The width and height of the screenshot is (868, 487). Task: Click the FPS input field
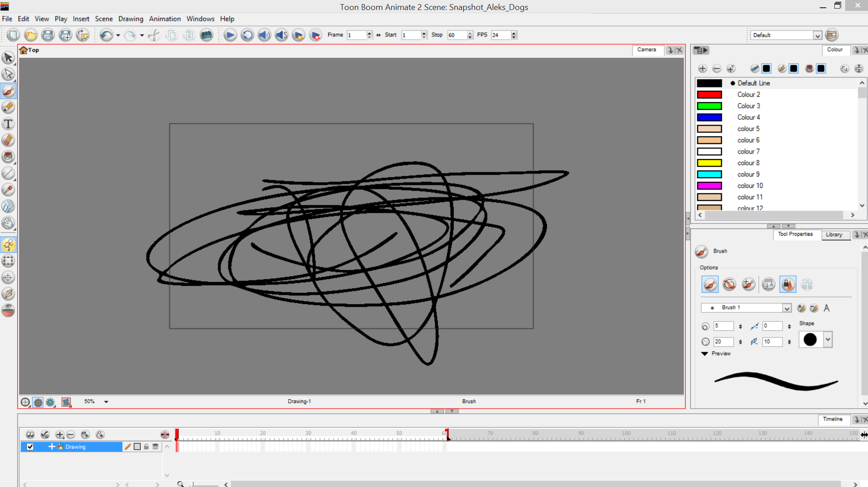pyautogui.click(x=500, y=35)
